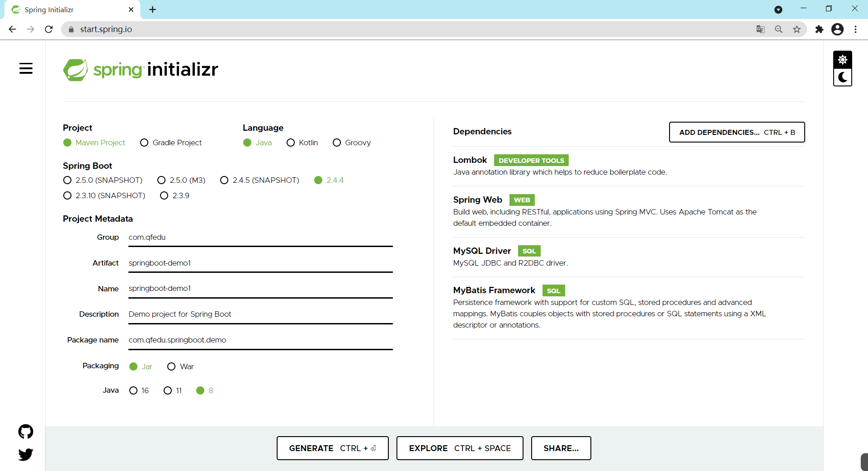Open the hamburger side menu
The width and height of the screenshot is (868, 471).
click(x=26, y=68)
